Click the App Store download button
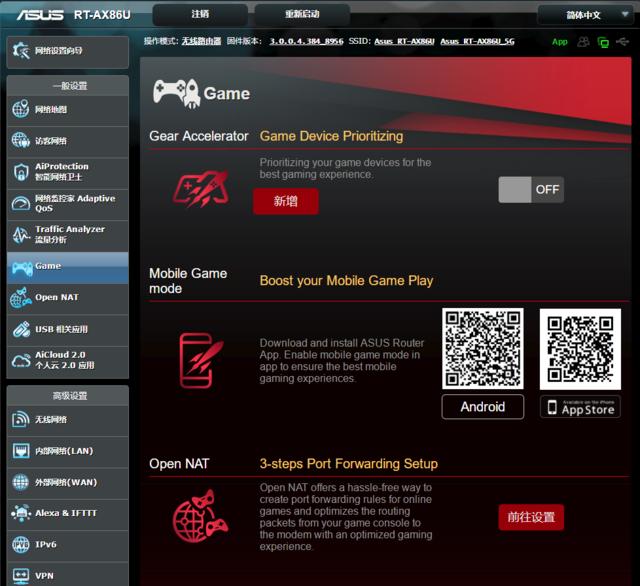The height and width of the screenshot is (586, 640). pyautogui.click(x=580, y=407)
